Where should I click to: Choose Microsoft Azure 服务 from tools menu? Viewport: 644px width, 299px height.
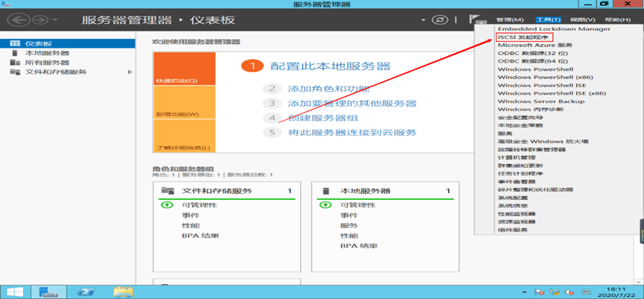[535, 45]
